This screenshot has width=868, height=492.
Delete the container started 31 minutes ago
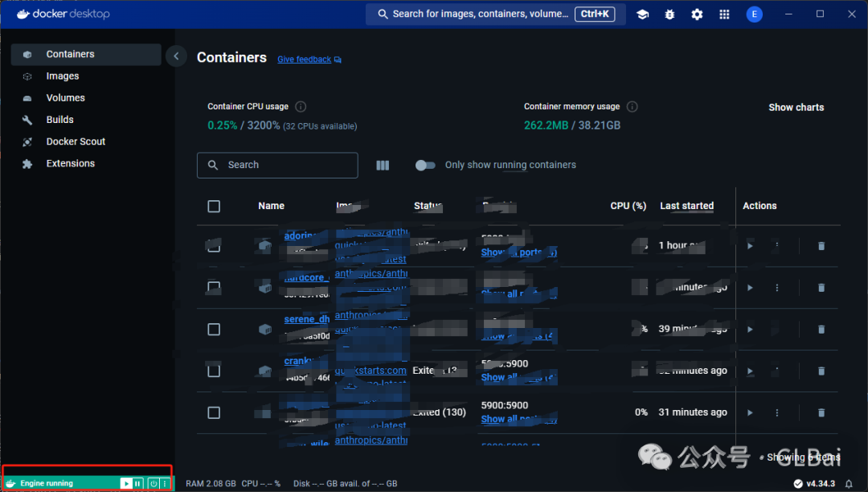coord(821,412)
